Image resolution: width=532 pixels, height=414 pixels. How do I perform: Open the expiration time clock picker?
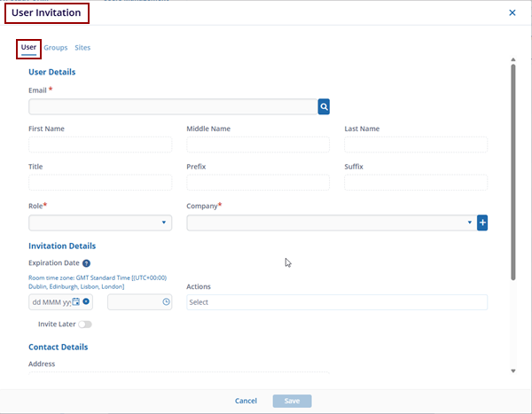166,302
